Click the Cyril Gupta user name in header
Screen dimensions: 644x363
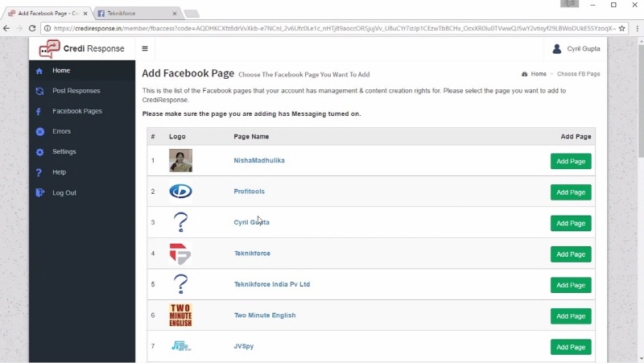(583, 49)
